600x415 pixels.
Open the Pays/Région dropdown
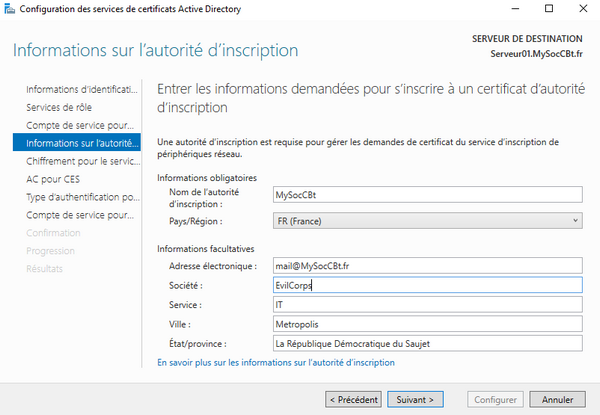click(x=427, y=220)
